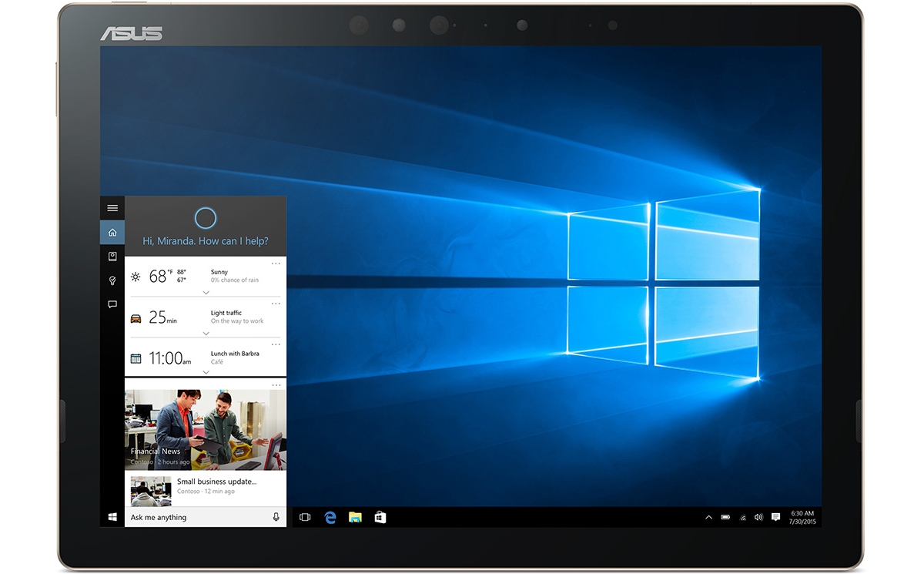924x574 pixels.
Task: Open the Windows Store from the taskbar
Action: pos(380,517)
